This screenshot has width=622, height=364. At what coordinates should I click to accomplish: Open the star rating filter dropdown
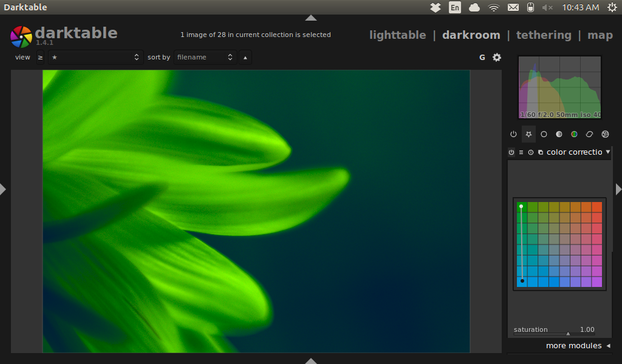pyautogui.click(x=95, y=57)
